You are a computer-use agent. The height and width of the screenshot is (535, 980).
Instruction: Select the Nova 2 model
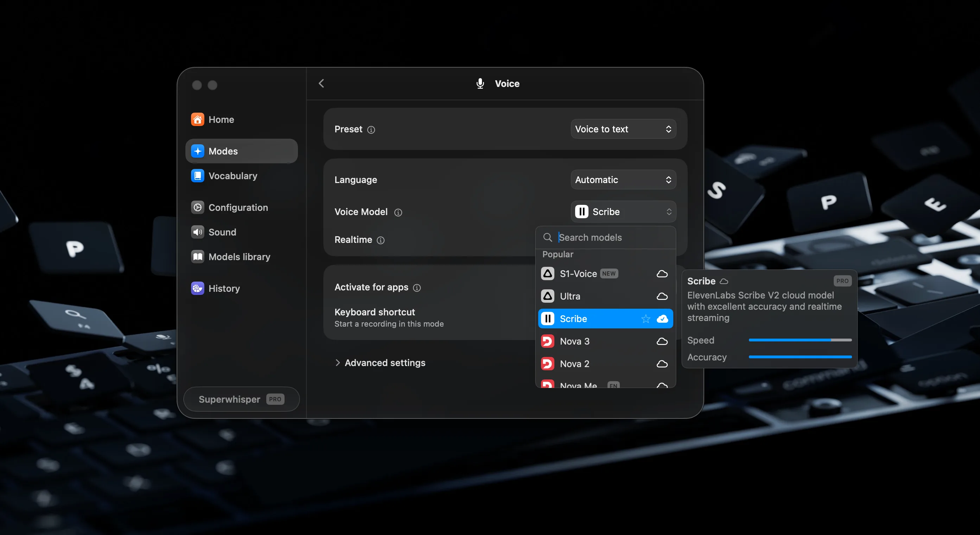click(x=605, y=364)
